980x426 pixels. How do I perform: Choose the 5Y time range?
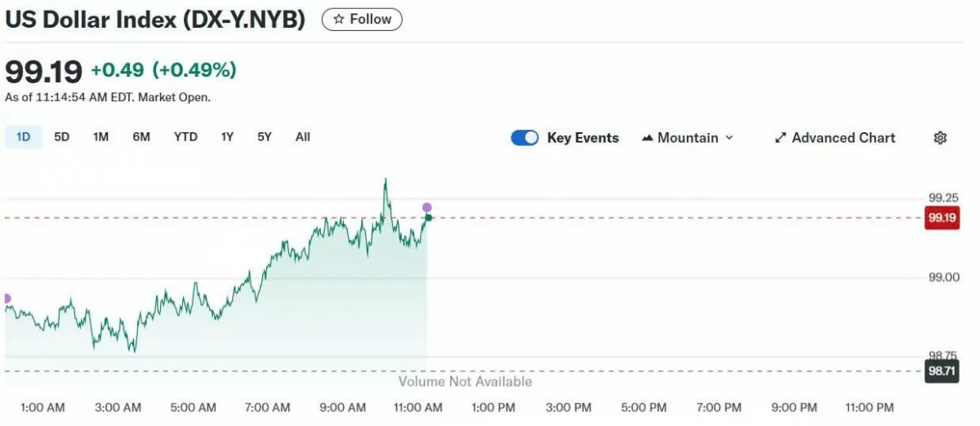tap(264, 137)
